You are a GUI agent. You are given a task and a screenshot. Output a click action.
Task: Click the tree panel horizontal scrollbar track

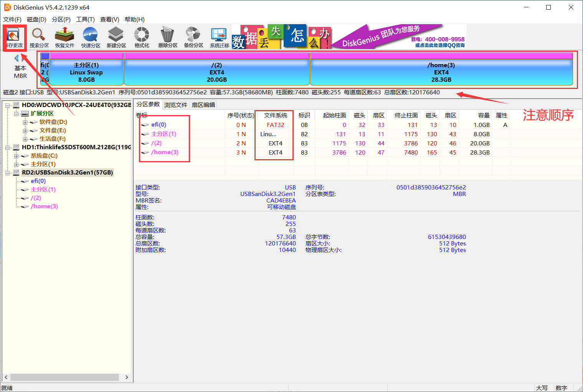(66, 377)
